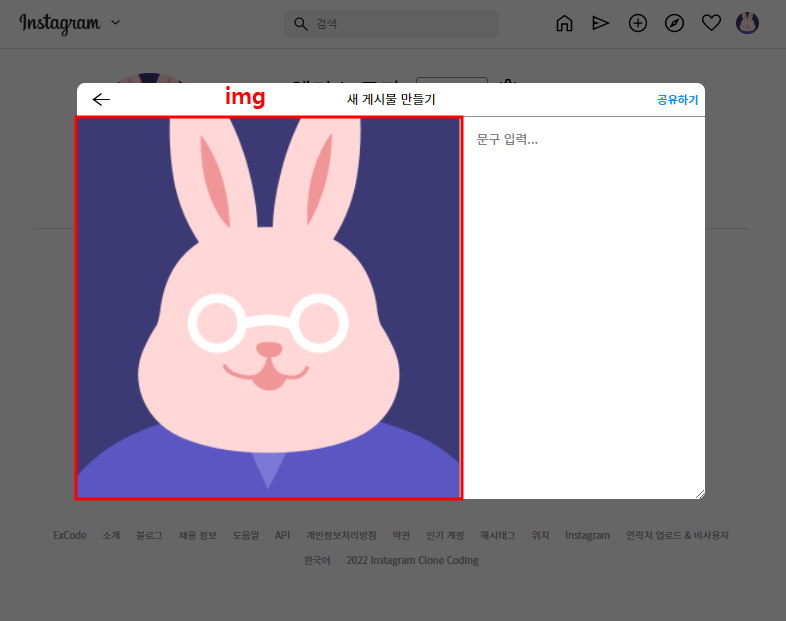Click the rabbit image preview
The height and width of the screenshot is (621, 786).
tap(269, 308)
